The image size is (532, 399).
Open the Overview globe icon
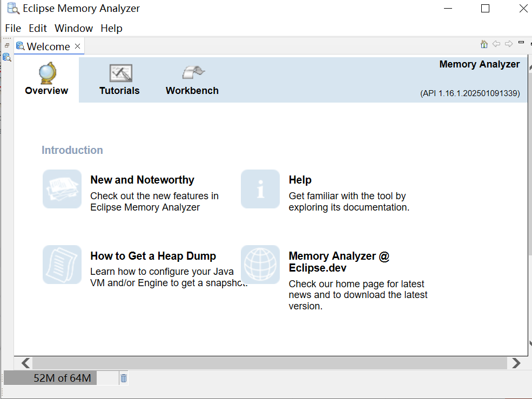click(47, 73)
